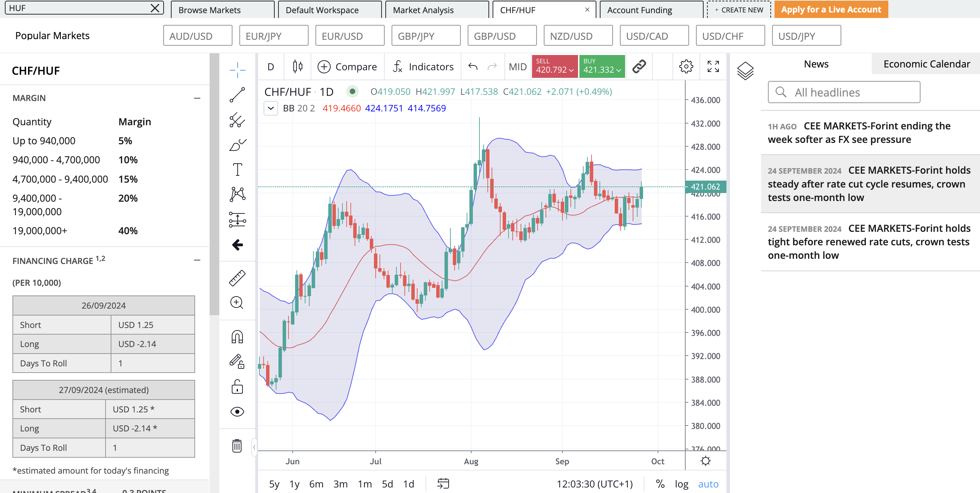Open the pitchfork and Gann tools
The height and width of the screenshot is (493, 980).
(x=237, y=120)
